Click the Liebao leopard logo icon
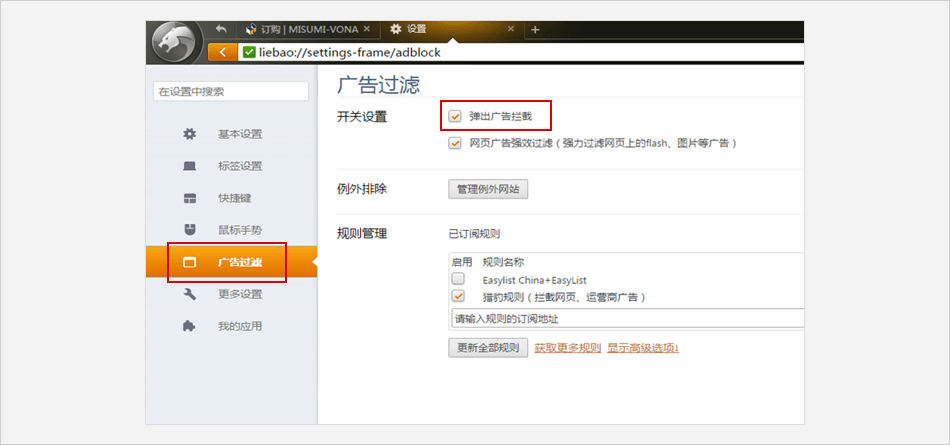This screenshot has width=950, height=445. 178,43
